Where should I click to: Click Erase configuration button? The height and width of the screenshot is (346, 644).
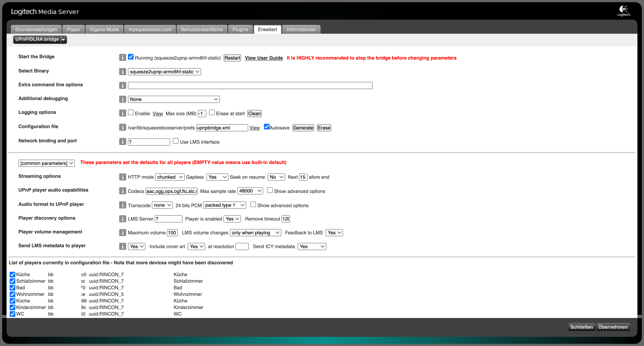click(324, 128)
